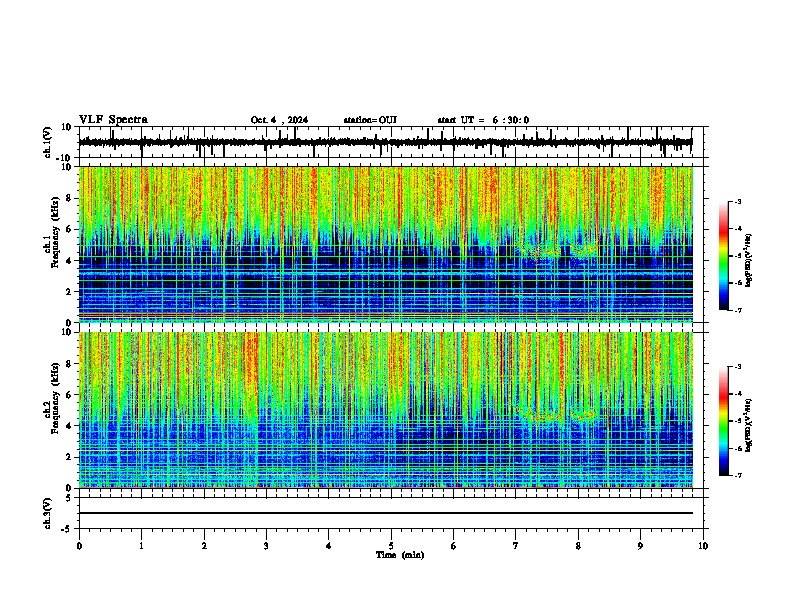Click the ch.1 "Frequency (kHz)" axis label
The image size is (792, 612).
(x=55, y=232)
